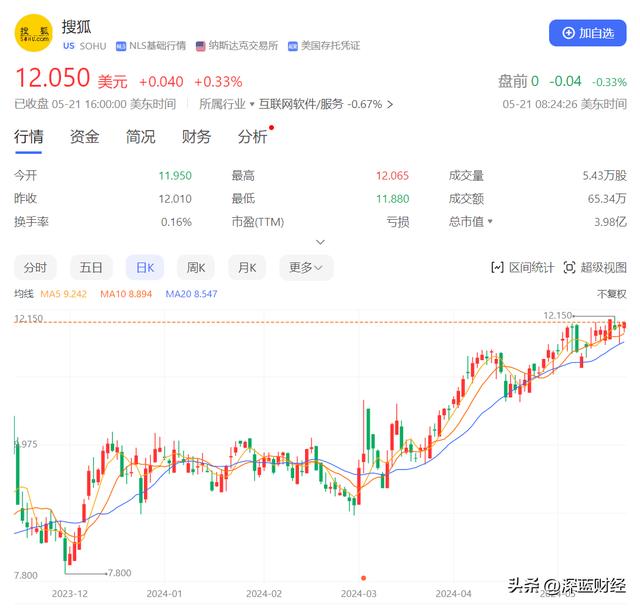Image resolution: width=640 pixels, height=608 pixels.
Task: Click the 今开 value 11.950
Action: point(175,176)
